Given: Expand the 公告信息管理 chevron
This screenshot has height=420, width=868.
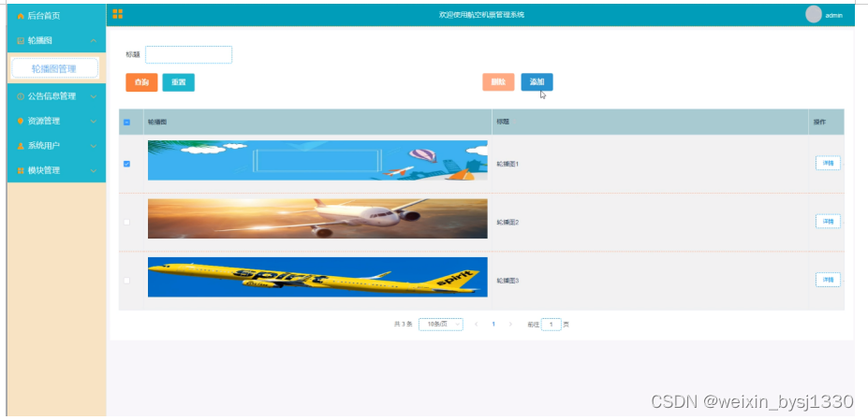Looking at the screenshot, I should tap(94, 96).
